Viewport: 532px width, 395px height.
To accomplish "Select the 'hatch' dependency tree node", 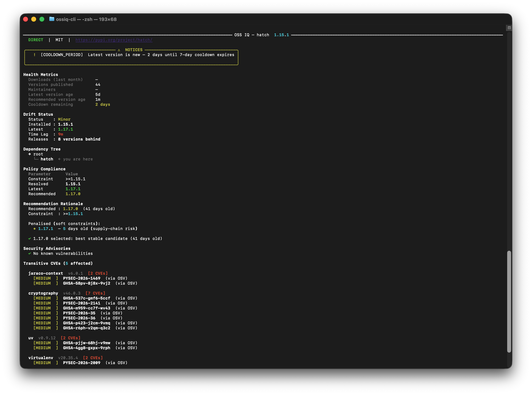I will pyautogui.click(x=47, y=159).
